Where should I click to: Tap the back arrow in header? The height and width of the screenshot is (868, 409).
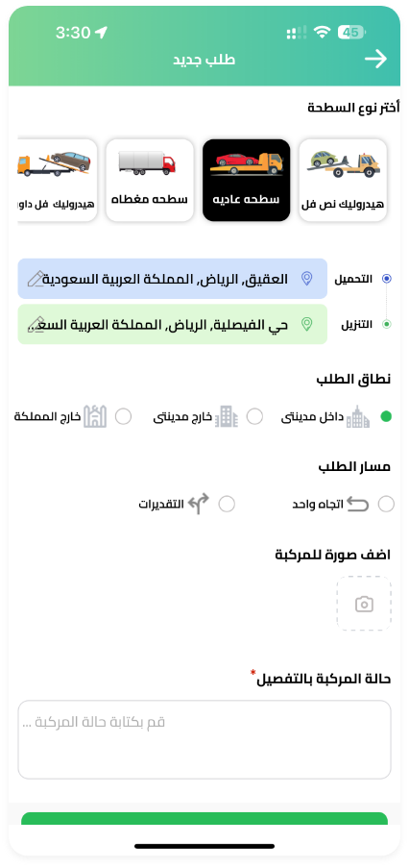tap(375, 59)
